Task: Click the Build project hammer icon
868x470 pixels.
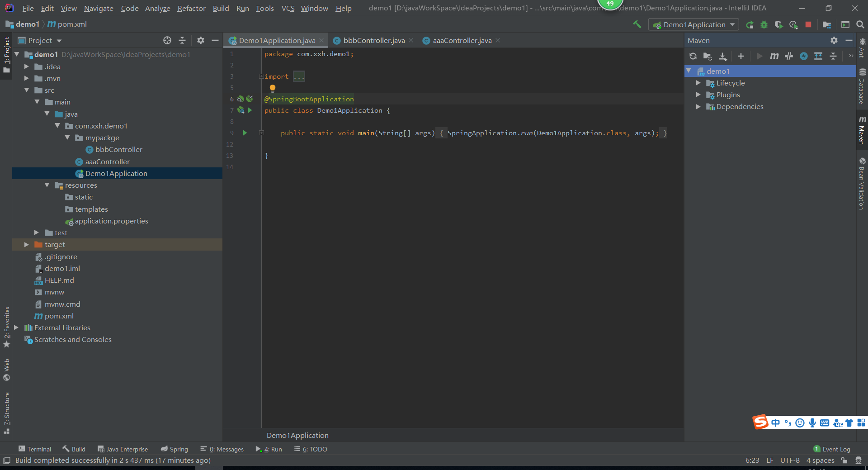Action: (x=637, y=24)
